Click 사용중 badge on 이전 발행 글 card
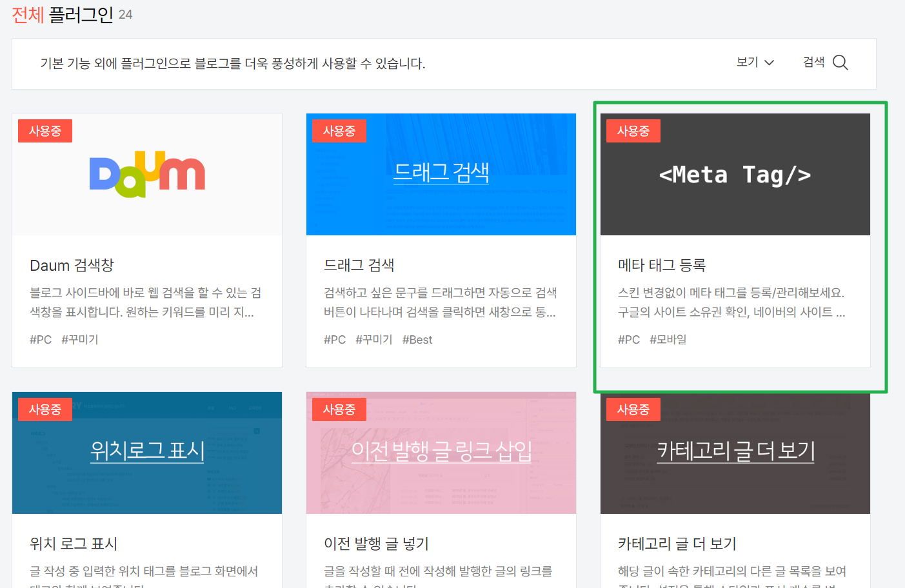Viewport: 905px width, 588px height. click(339, 409)
